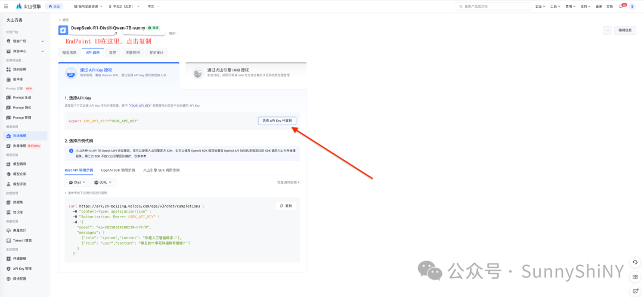Open 用量统计 sidebar icon
Image resolution: width=644 pixels, height=297 pixels.
pyautogui.click(x=8, y=230)
